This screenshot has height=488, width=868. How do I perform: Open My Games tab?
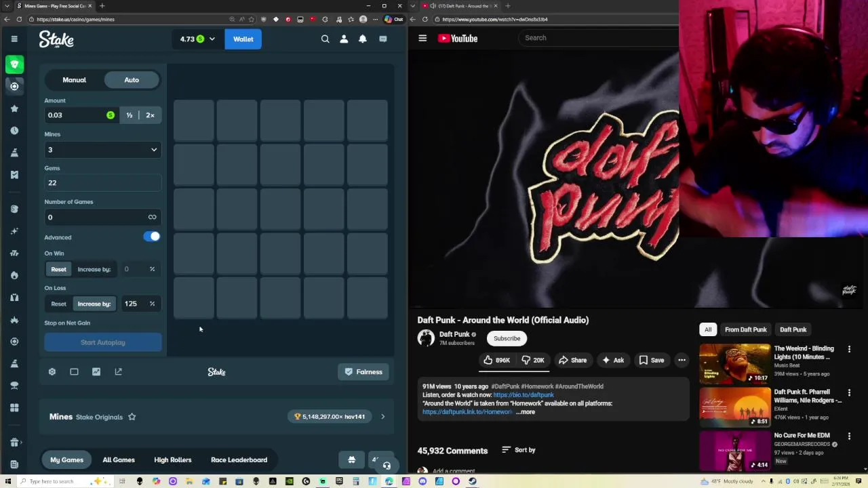click(66, 460)
